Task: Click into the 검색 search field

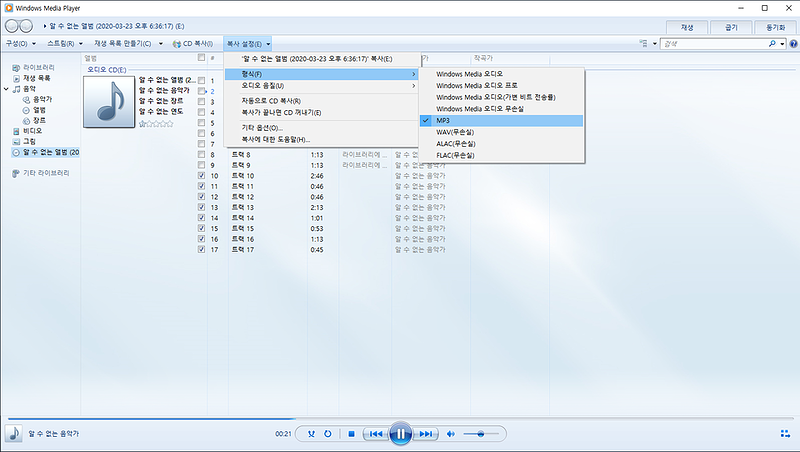Action: coord(714,44)
